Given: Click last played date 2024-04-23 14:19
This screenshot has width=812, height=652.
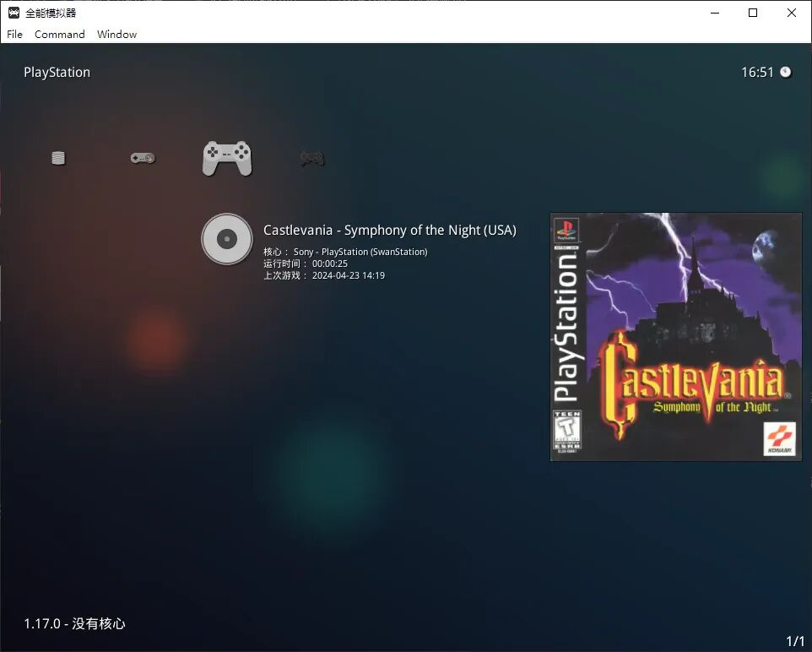Looking at the screenshot, I should tap(349, 275).
